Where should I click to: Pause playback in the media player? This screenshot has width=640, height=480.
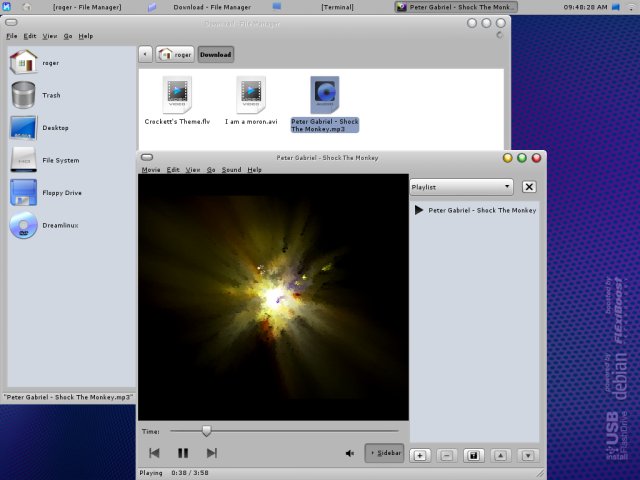tap(183, 453)
